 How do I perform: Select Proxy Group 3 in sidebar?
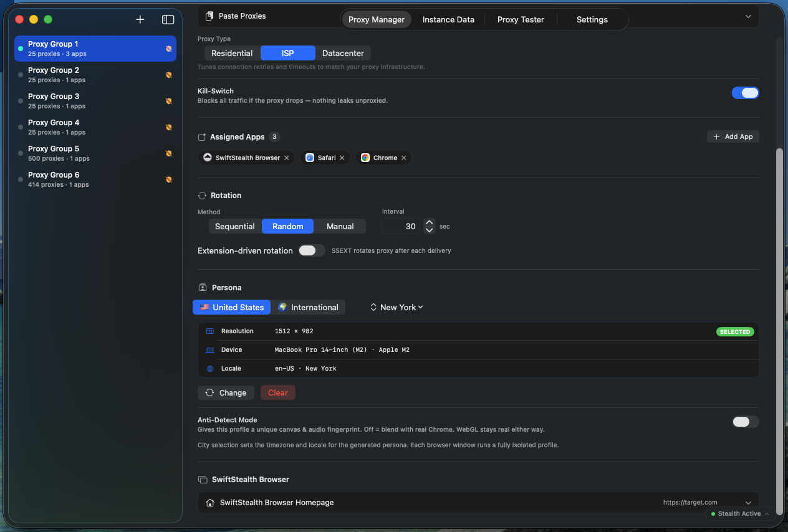[95, 101]
